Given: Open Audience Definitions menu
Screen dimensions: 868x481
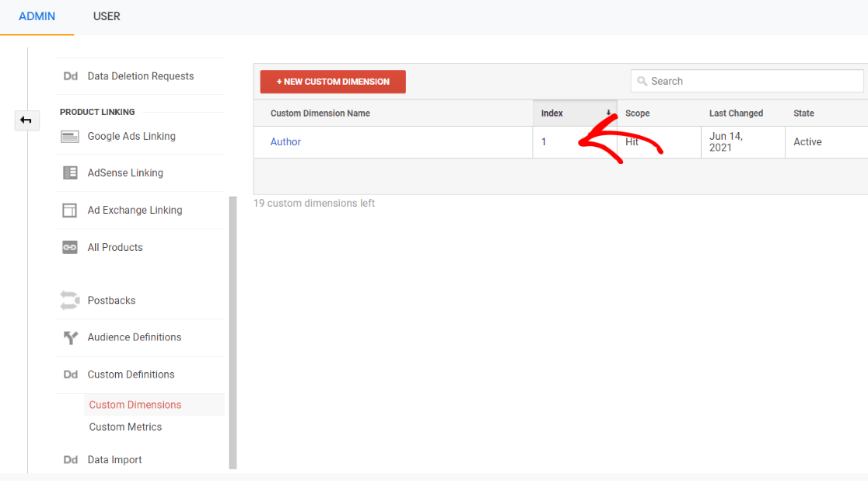Looking at the screenshot, I should tap(135, 337).
